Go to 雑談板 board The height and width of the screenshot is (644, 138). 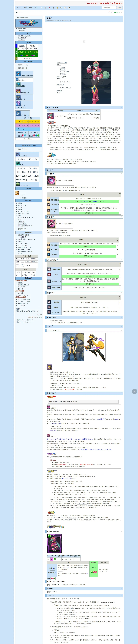22,46
